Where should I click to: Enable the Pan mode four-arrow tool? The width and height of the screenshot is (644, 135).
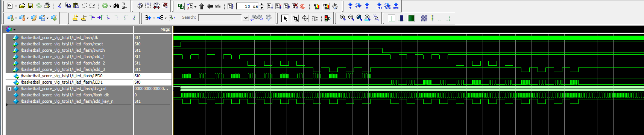[x=305, y=18]
